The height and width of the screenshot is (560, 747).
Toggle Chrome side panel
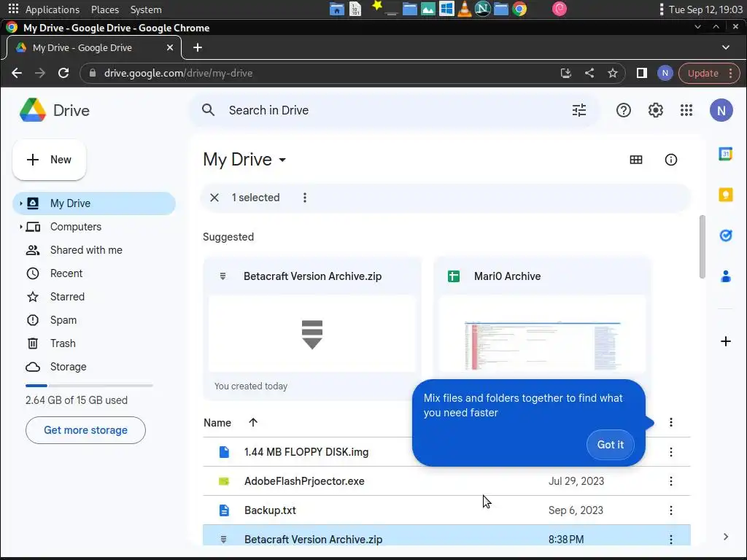(641, 74)
